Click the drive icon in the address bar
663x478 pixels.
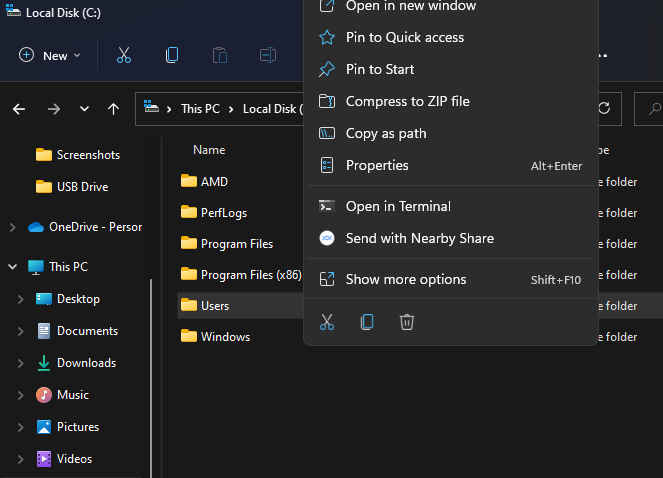pos(151,107)
